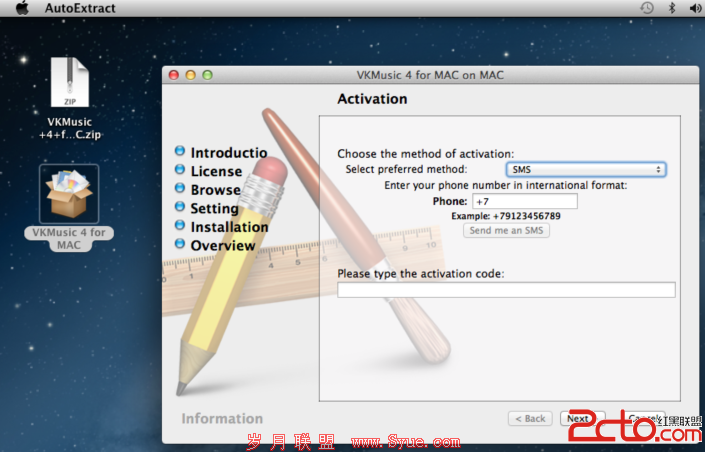Click the 'Select preferred method:' label
Image resolution: width=705 pixels, height=452 pixels.
[406, 170]
